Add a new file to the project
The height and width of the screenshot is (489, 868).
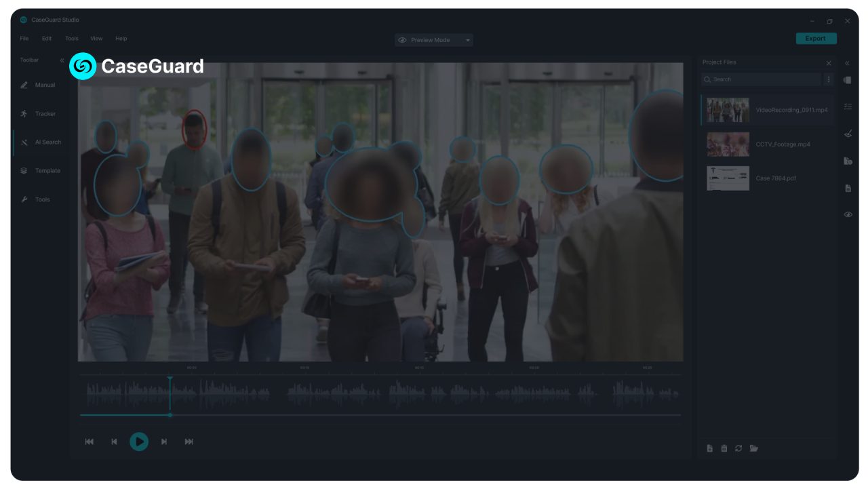point(709,448)
